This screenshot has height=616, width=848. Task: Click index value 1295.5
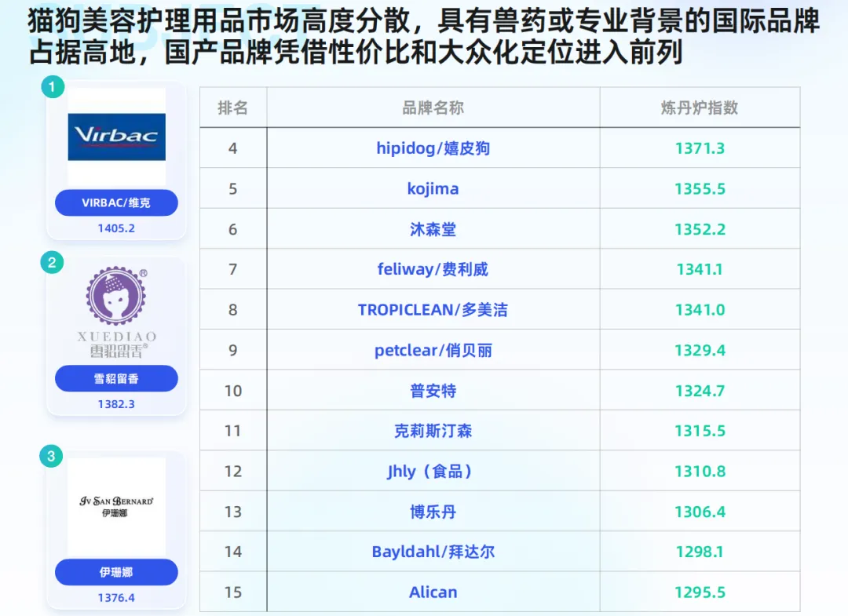(700, 592)
